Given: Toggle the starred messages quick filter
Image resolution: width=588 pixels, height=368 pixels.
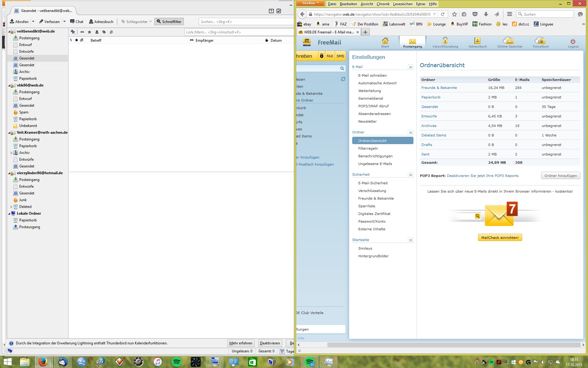Looking at the screenshot, I should click(89, 32).
